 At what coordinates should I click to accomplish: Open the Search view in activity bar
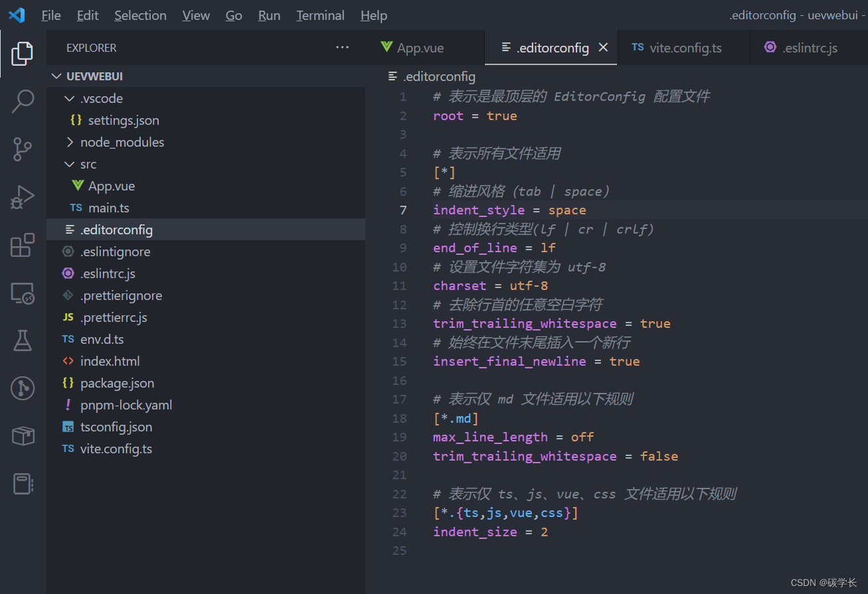tap(23, 101)
